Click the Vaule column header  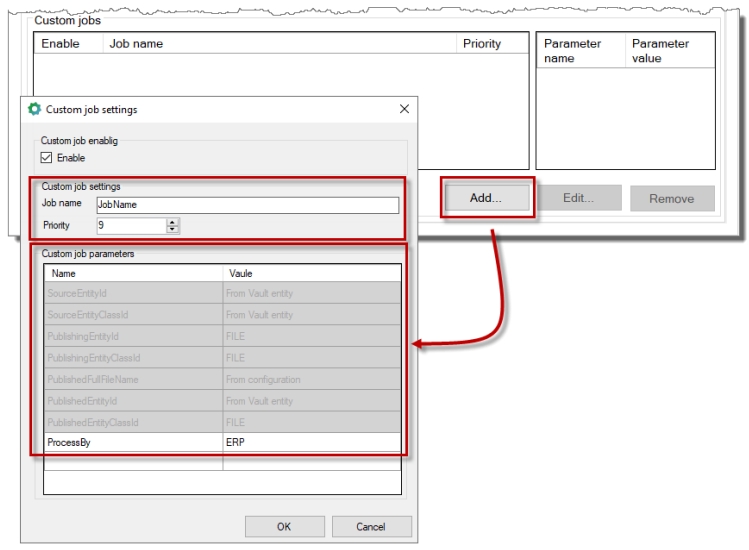(x=311, y=272)
